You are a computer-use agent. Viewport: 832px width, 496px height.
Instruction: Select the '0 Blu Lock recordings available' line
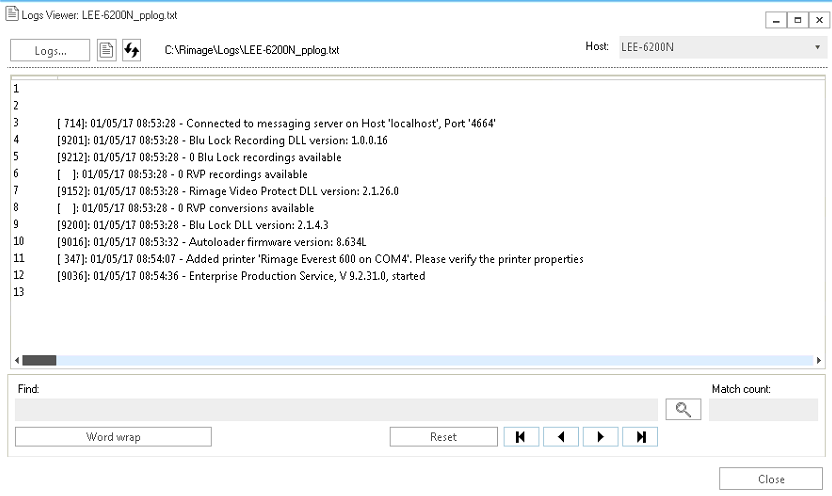coord(199,158)
